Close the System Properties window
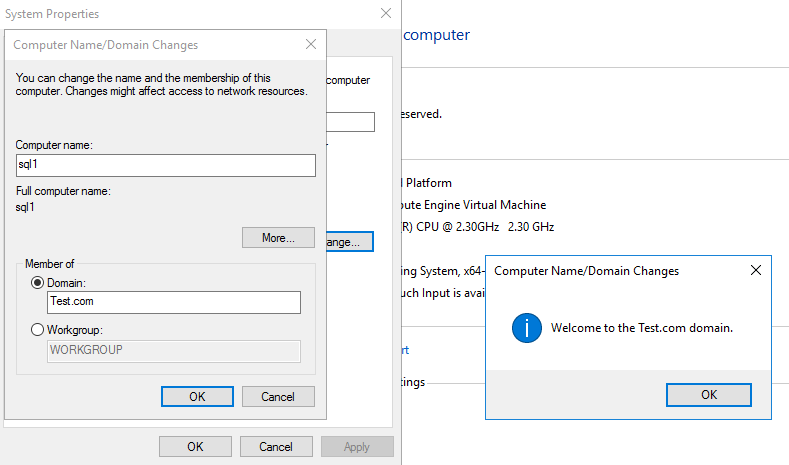 [385, 14]
